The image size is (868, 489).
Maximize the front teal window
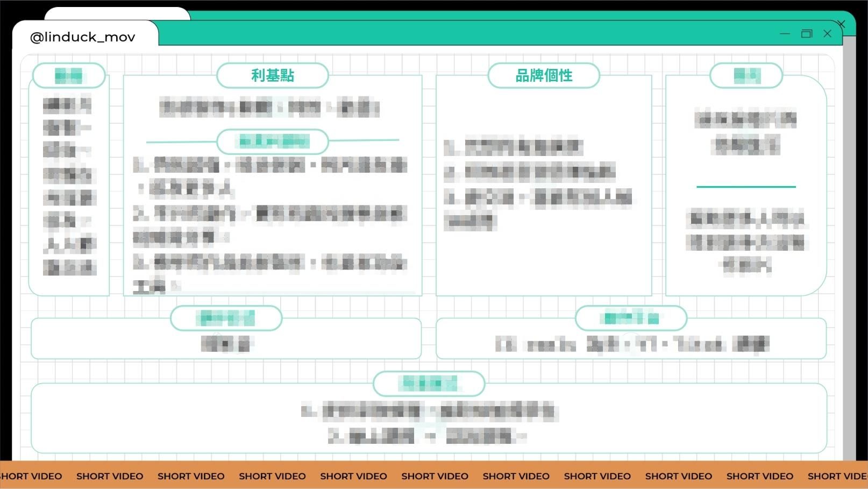(x=806, y=34)
